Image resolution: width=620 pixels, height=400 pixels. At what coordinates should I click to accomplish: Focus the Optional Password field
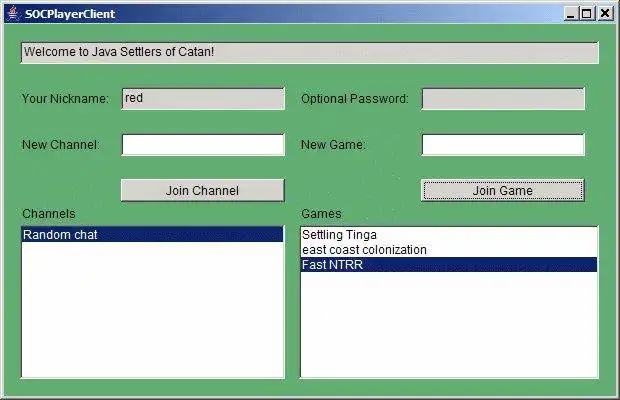click(503, 98)
